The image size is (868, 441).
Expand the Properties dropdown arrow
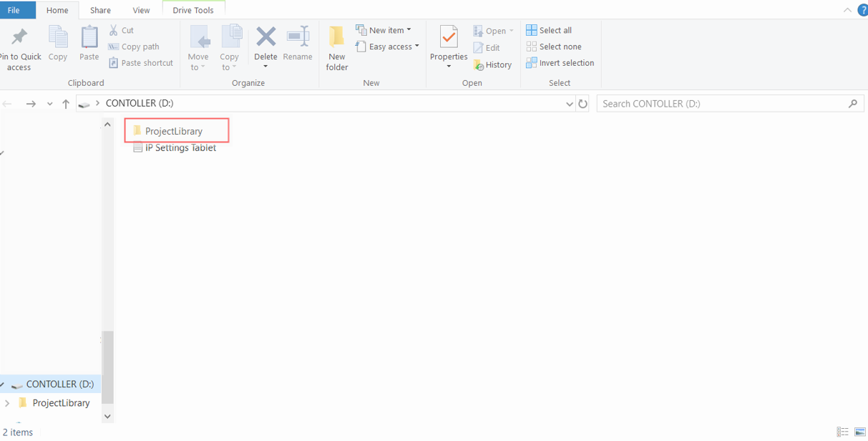(449, 67)
